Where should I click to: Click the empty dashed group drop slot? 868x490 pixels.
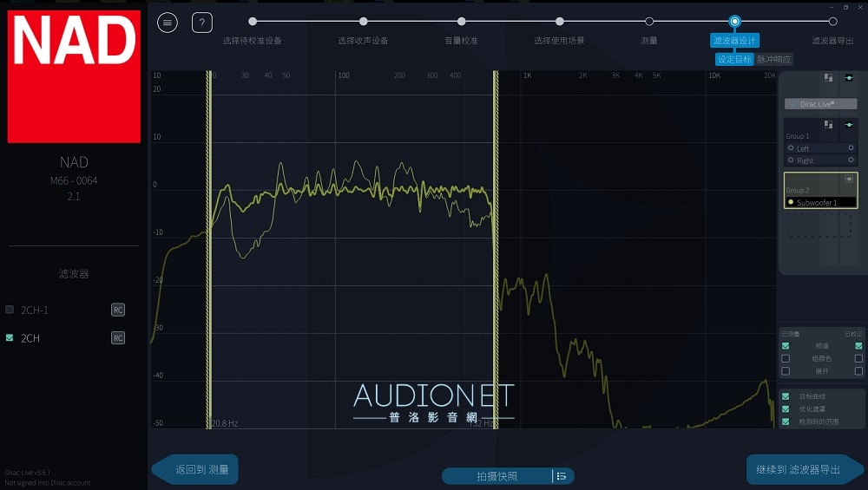pyautogui.click(x=819, y=226)
